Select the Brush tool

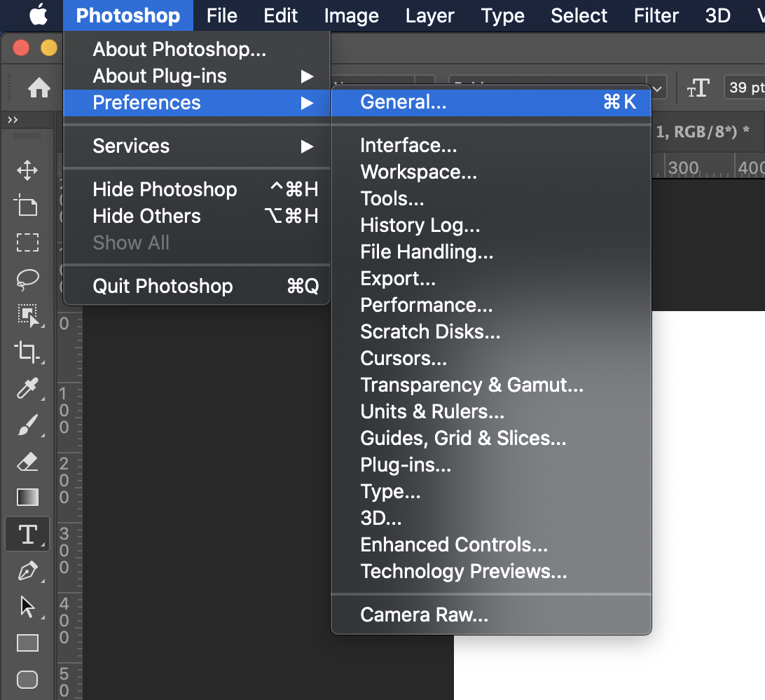(27, 425)
